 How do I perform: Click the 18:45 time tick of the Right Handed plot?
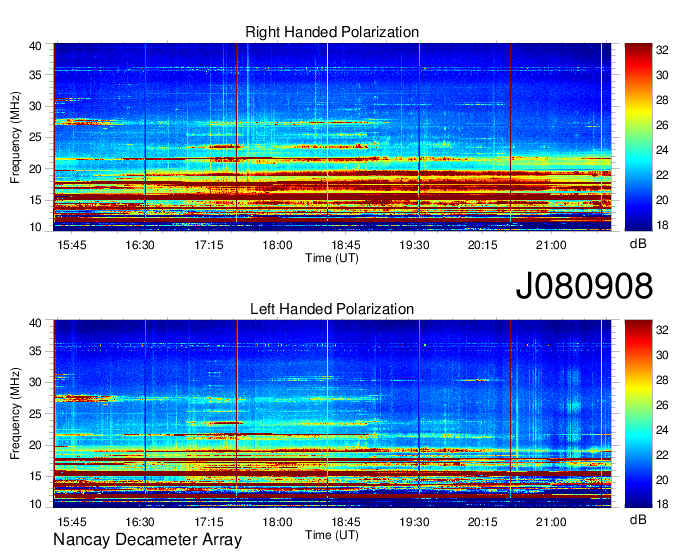346,245
